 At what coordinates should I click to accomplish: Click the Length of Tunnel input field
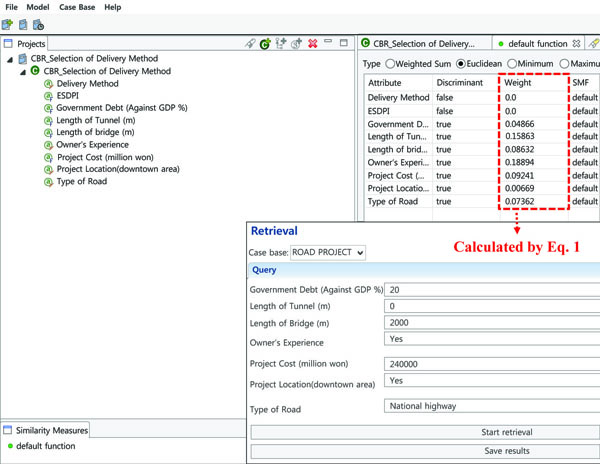click(x=492, y=306)
